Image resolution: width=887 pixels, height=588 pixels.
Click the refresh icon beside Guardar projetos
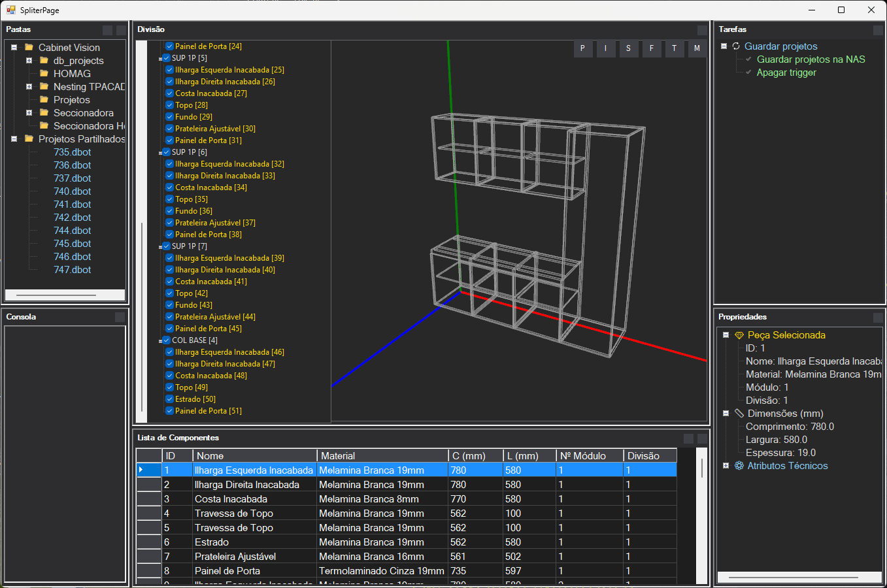[x=736, y=46]
